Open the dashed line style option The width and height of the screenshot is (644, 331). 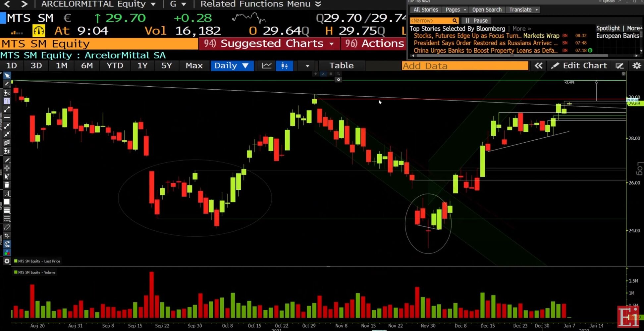[7, 219]
